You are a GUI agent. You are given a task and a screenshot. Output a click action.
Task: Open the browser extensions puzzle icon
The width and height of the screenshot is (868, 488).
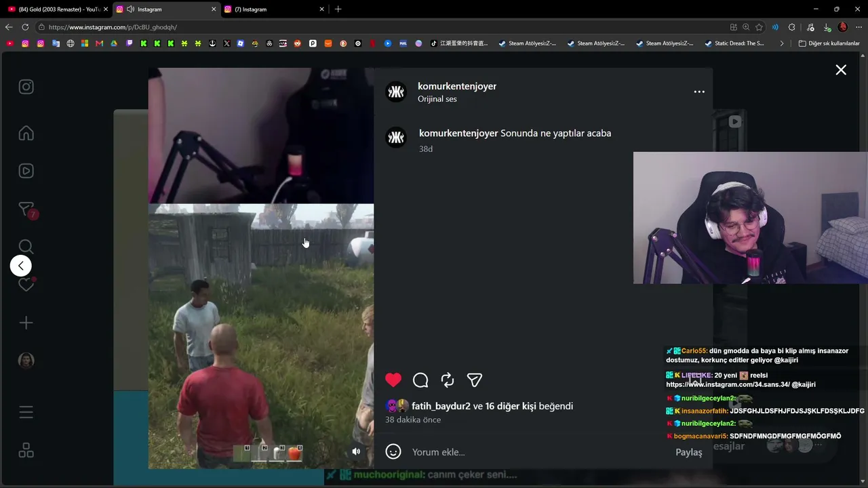(x=792, y=27)
